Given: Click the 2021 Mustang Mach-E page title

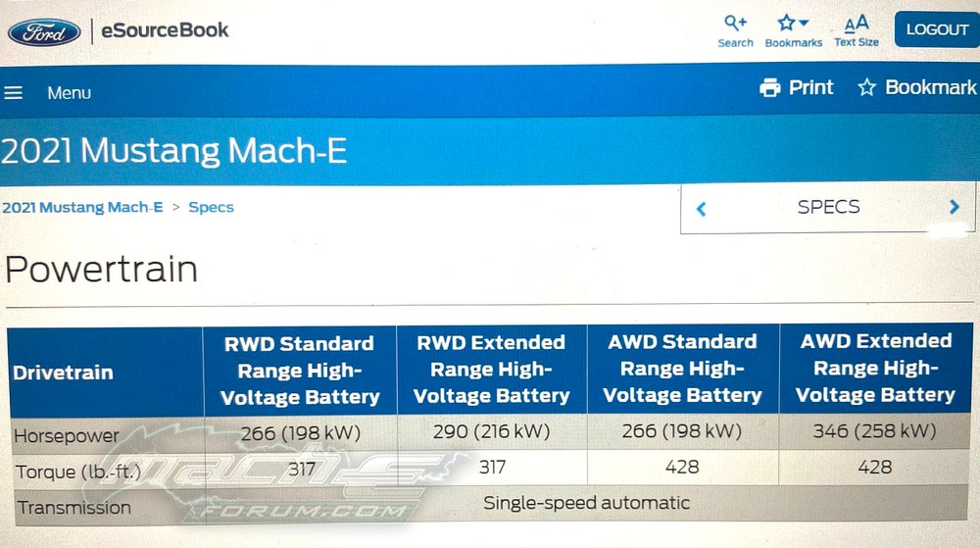Looking at the screenshot, I should pos(173,151).
